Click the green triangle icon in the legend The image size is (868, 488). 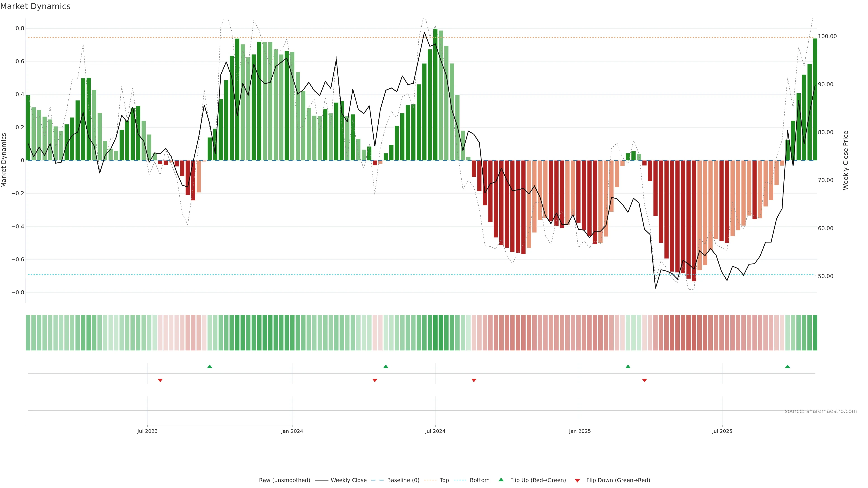tap(501, 480)
